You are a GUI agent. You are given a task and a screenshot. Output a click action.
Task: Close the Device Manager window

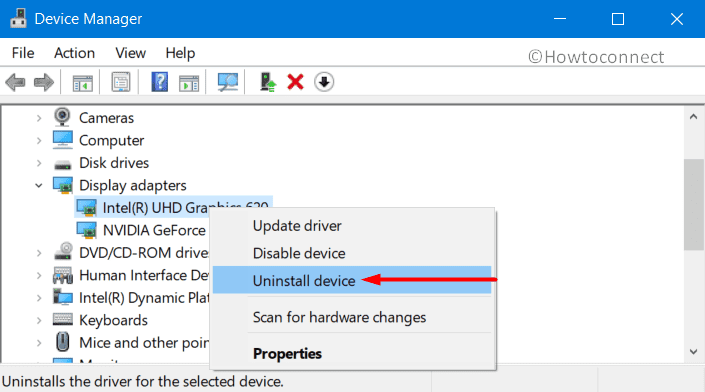click(x=676, y=19)
